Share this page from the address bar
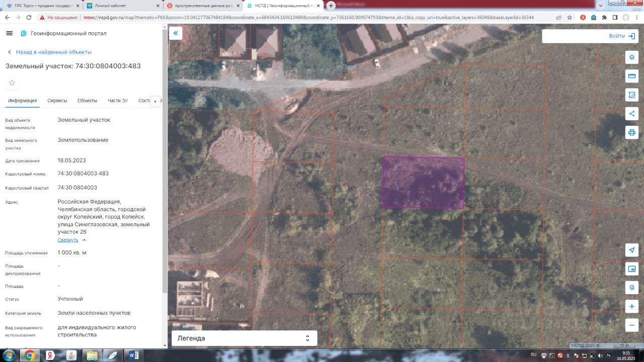Image resolution: width=644 pixels, height=362 pixels. pyautogui.click(x=559, y=17)
